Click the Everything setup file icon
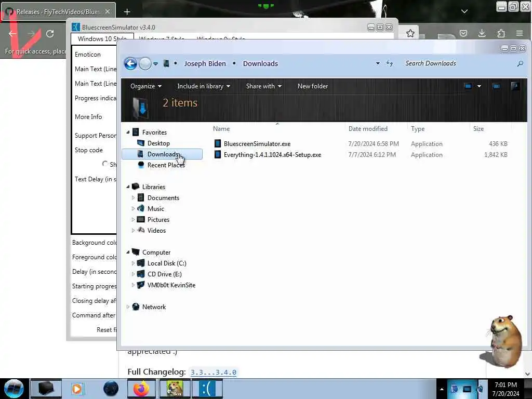The height and width of the screenshot is (399, 532). pyautogui.click(x=218, y=155)
